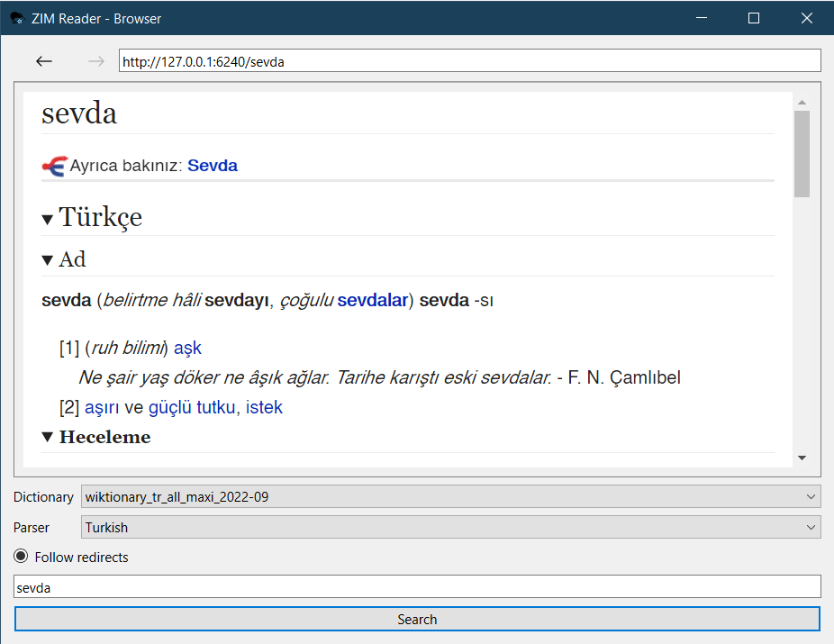834x644 pixels.
Task: Collapse the Türkçe section
Action: coord(48,219)
